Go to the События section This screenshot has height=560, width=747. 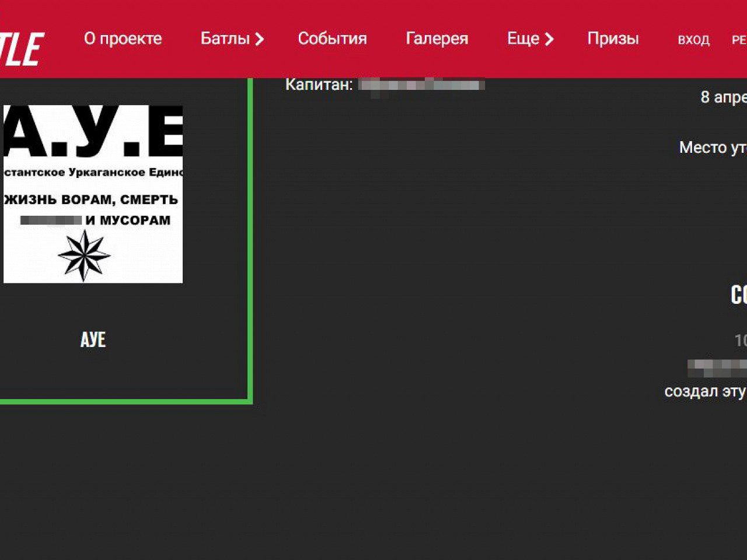point(332,38)
